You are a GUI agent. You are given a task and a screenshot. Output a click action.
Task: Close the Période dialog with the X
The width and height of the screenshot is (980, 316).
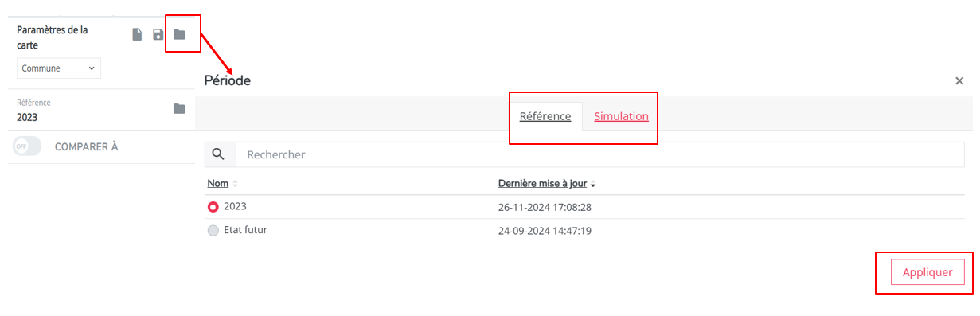click(x=959, y=81)
